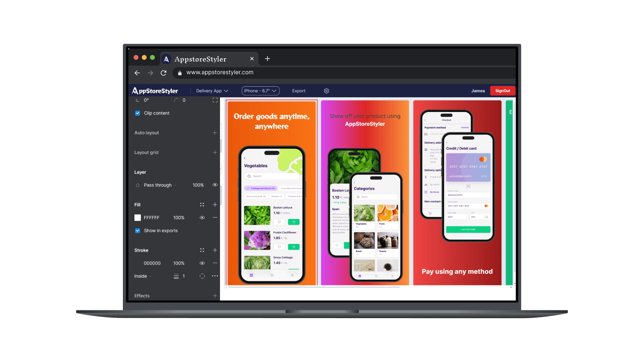Image resolution: width=644 pixels, height=362 pixels.
Task: Open the iPhone - 6.7" device dropdown
Action: (261, 91)
